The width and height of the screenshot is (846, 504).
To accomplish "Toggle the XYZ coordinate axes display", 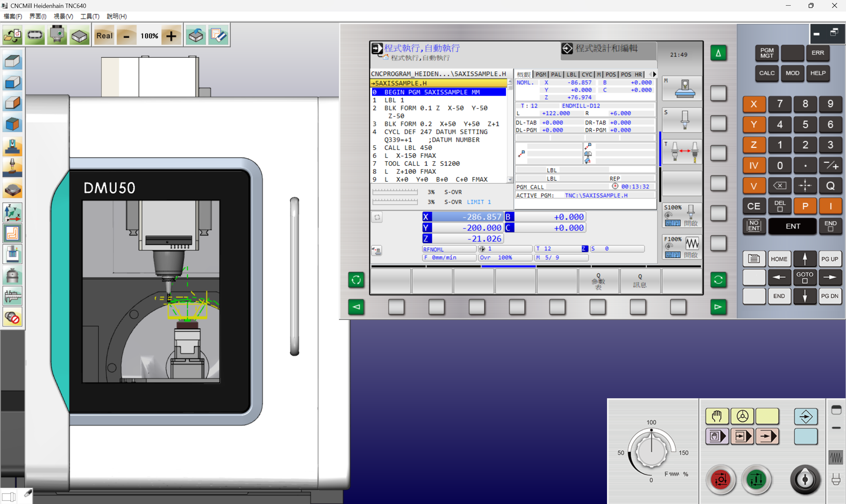I will coord(13,213).
